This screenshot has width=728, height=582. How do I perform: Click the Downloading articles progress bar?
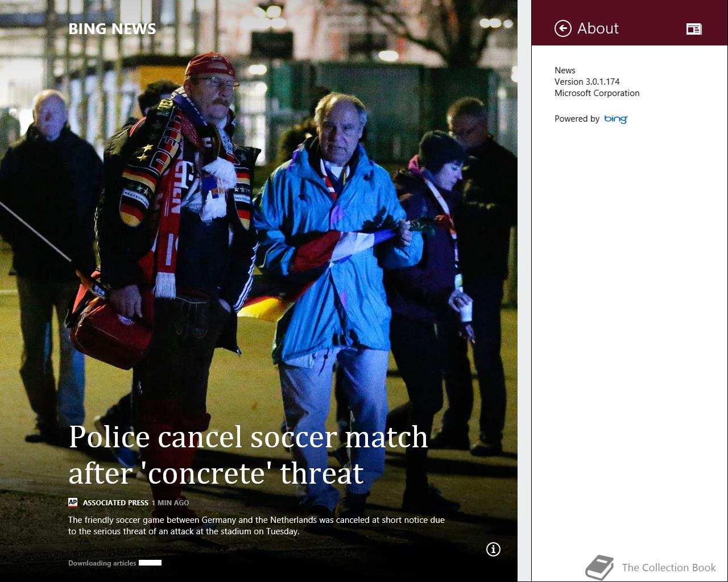pos(150,563)
